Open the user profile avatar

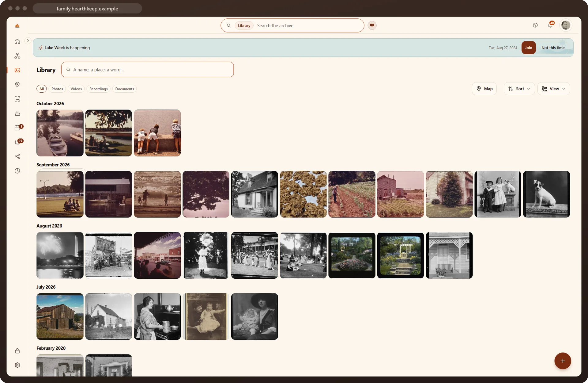566,25
